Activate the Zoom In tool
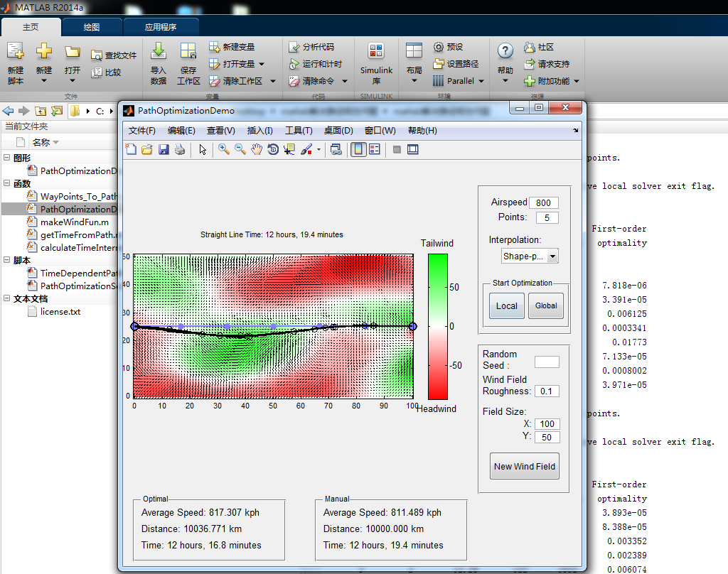The image size is (728, 574). 224,149
